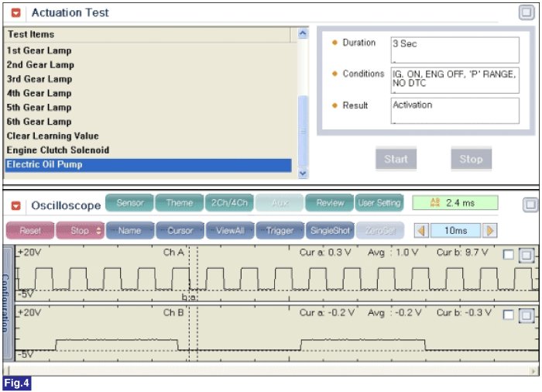
Task: Open the Configuration side panel
Action: point(8,302)
